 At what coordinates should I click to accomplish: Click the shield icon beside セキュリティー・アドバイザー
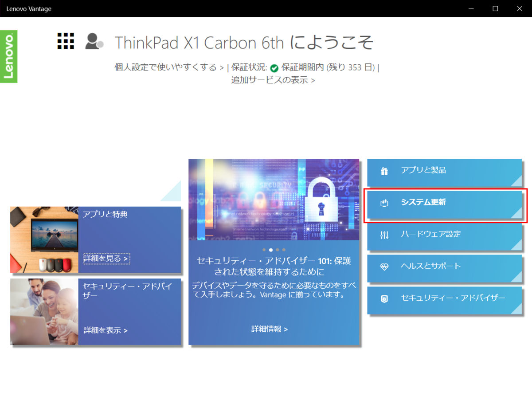tap(384, 299)
